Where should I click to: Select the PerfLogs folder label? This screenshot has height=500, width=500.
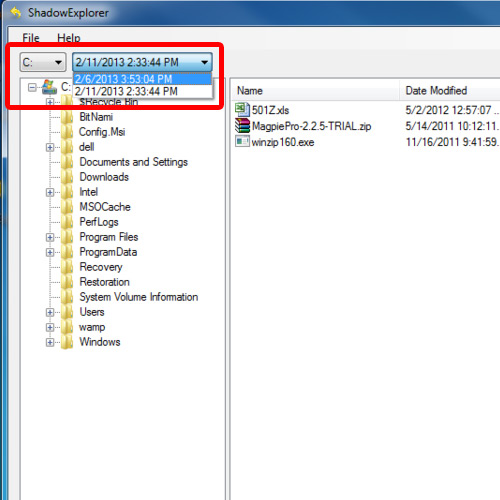pyautogui.click(x=99, y=222)
